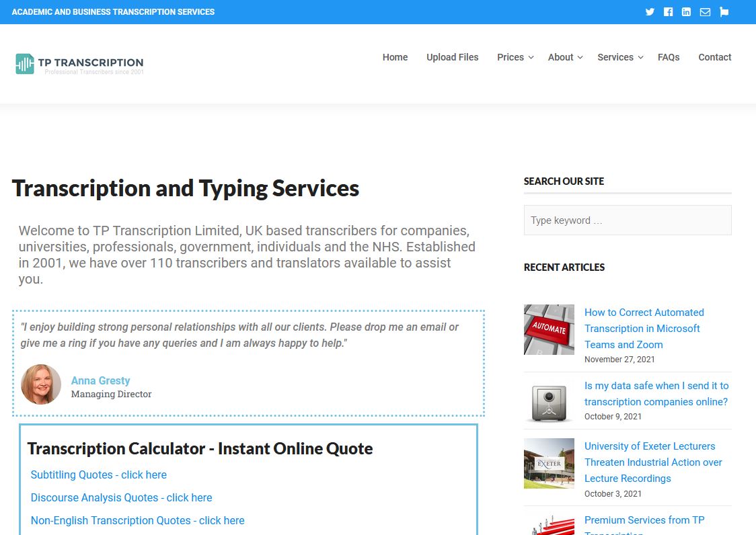Open the safe image article thumbnail
This screenshot has width=756, height=535.
pyautogui.click(x=549, y=403)
